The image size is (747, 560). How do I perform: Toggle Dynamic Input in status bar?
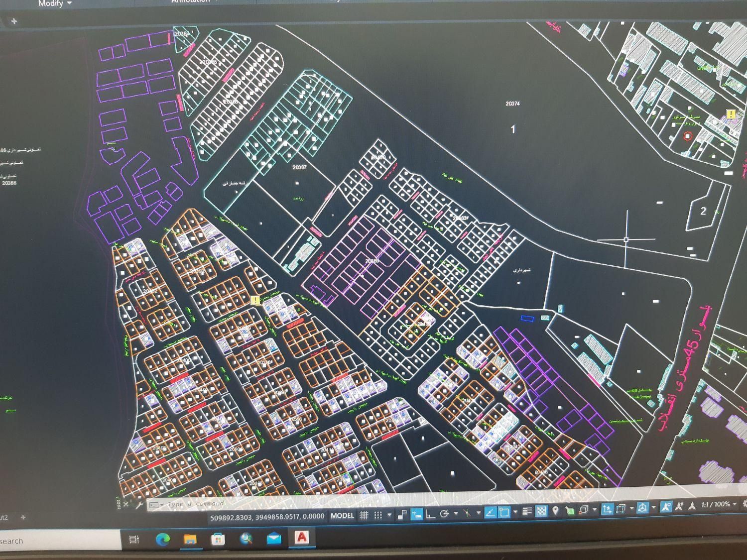coord(417,514)
